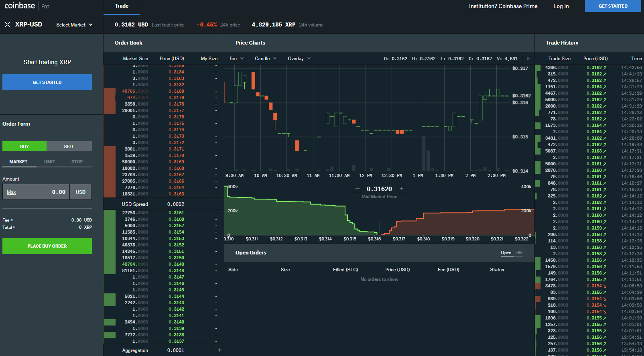Switch to STOP order type tab
This screenshot has width=644, height=356.
tap(77, 162)
